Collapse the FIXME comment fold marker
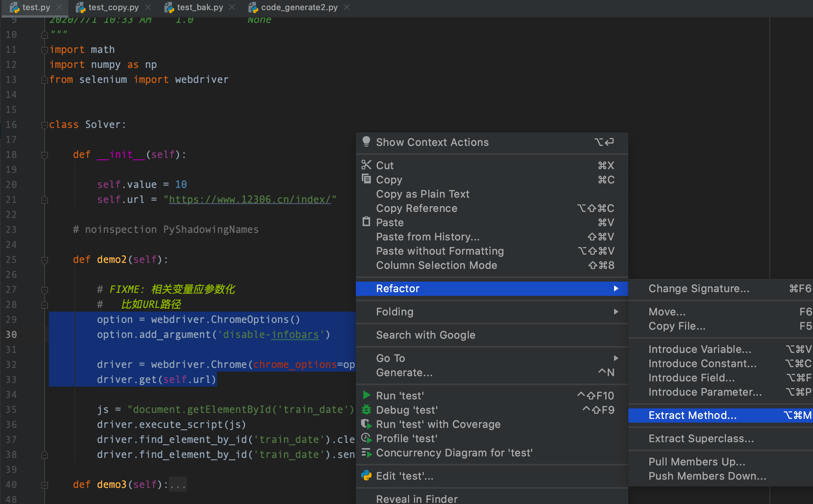The image size is (813, 504). click(x=44, y=290)
